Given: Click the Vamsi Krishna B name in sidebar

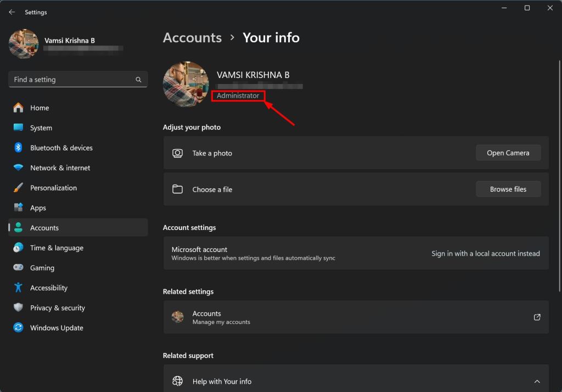Looking at the screenshot, I should point(70,40).
